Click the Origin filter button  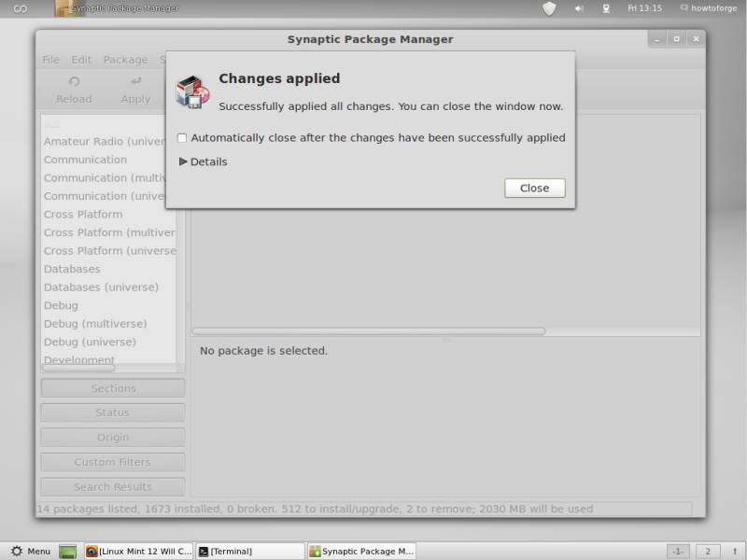113,438
